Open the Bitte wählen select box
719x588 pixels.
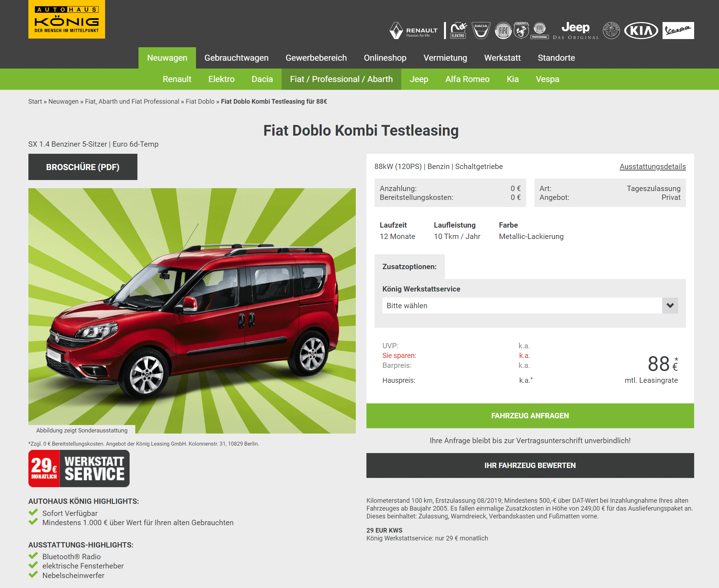(x=530, y=306)
